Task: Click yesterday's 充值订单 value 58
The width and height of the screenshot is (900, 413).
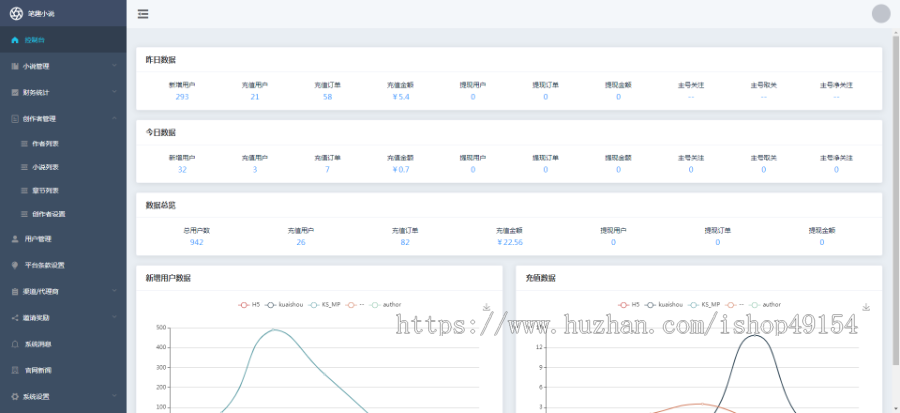Action: pos(327,97)
